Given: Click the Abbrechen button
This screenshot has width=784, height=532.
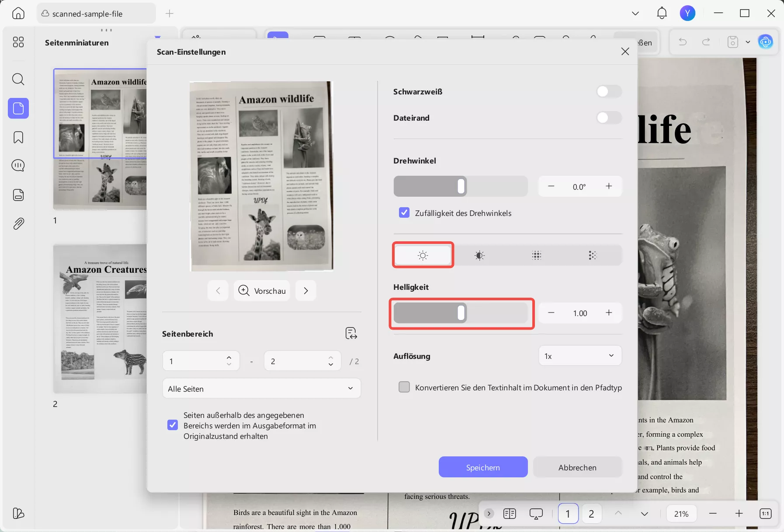Looking at the screenshot, I should pyautogui.click(x=577, y=467).
